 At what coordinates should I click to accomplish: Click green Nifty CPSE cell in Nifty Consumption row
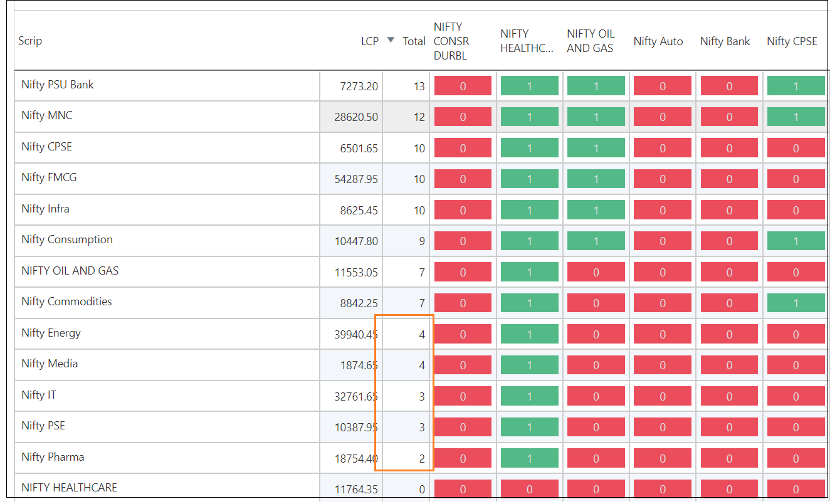(x=796, y=241)
